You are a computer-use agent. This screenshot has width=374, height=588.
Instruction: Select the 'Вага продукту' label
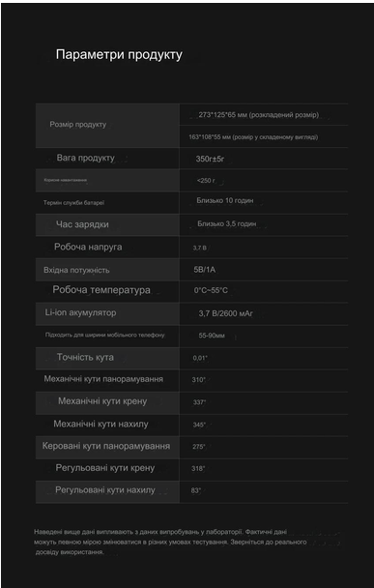click(x=85, y=158)
